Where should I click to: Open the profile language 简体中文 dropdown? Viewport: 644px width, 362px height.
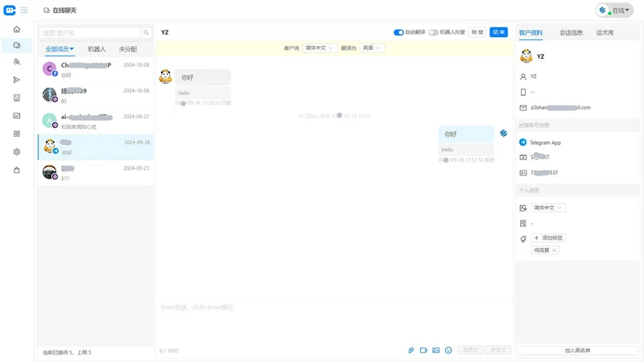548,208
